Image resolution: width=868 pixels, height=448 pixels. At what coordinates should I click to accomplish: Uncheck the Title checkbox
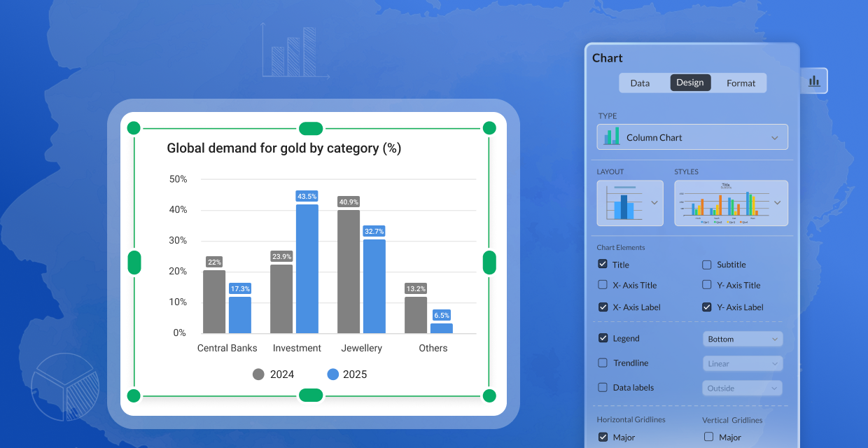603,265
